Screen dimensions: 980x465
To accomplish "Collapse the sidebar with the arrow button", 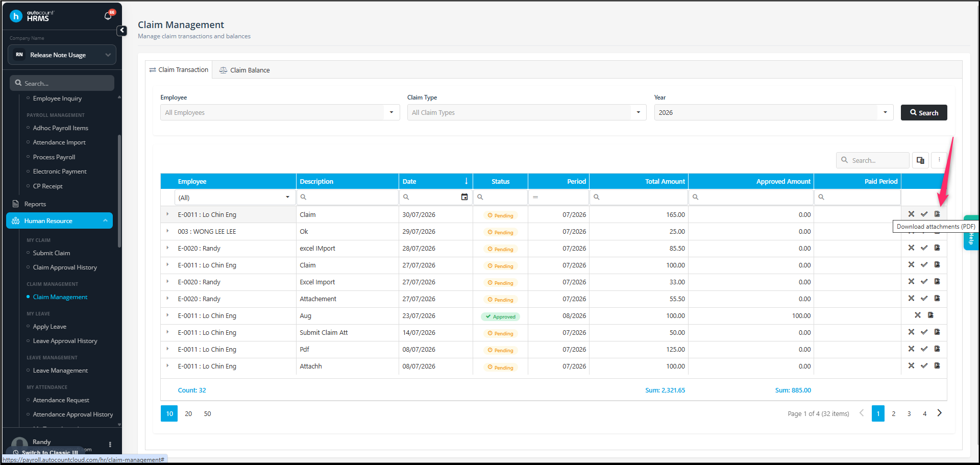I will [122, 31].
